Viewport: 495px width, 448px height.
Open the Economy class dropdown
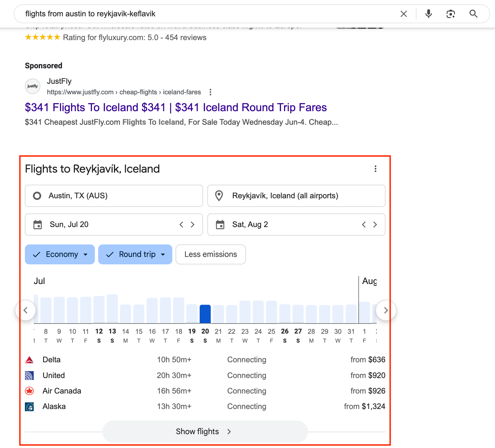tap(60, 254)
